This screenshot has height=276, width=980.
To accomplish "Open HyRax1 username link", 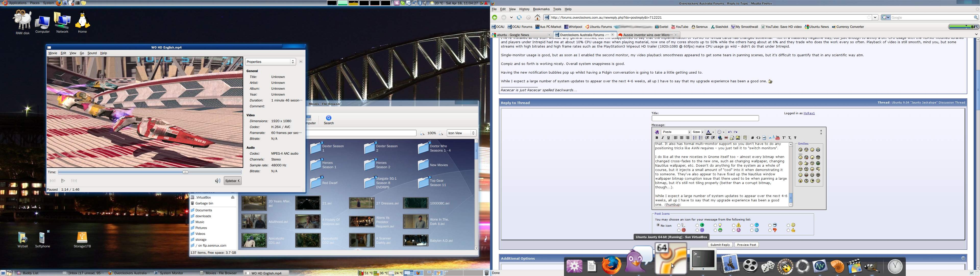I will [x=809, y=113].
